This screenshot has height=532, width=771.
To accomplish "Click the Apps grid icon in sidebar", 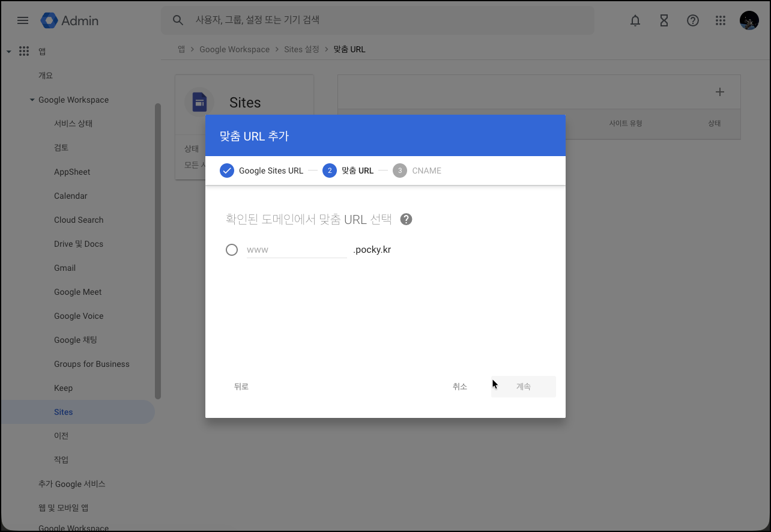I will 24,52.
